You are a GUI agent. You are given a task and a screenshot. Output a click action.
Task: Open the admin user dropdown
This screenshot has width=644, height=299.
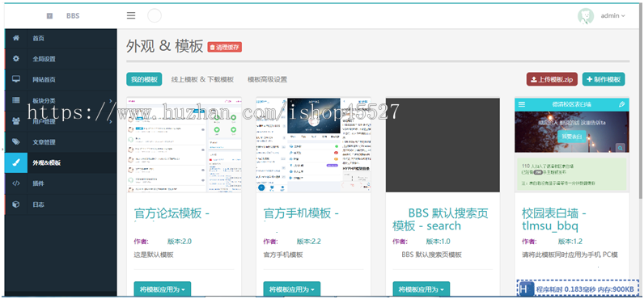tap(612, 16)
